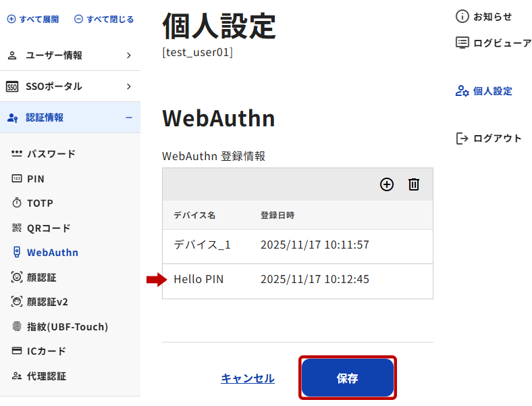Expand the ユーザー情報 section

(x=70, y=55)
